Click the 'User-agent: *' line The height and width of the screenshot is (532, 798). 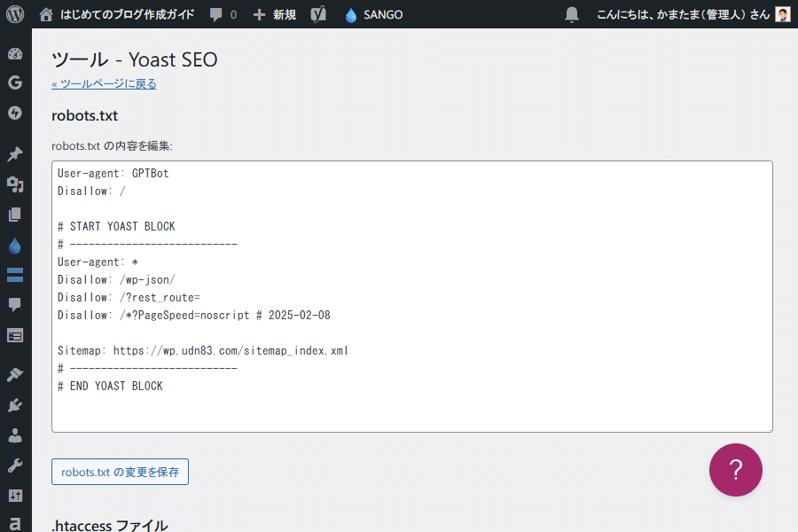tap(98, 262)
